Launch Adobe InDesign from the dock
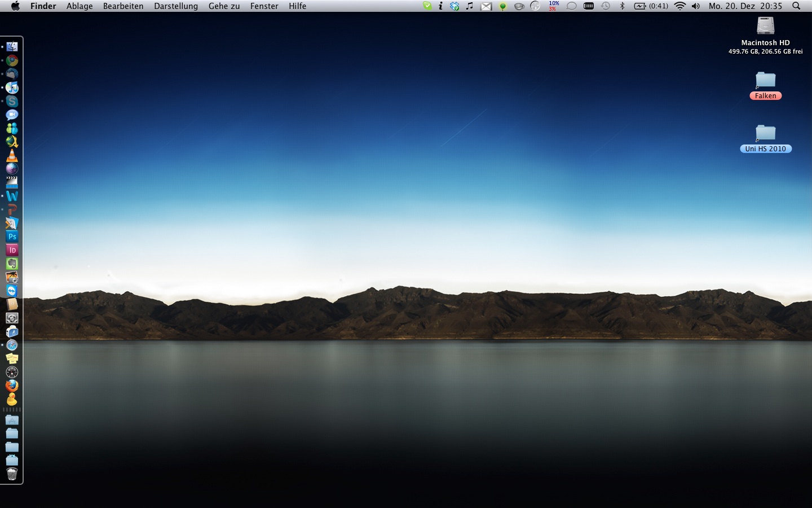The image size is (812, 508). coord(12,250)
